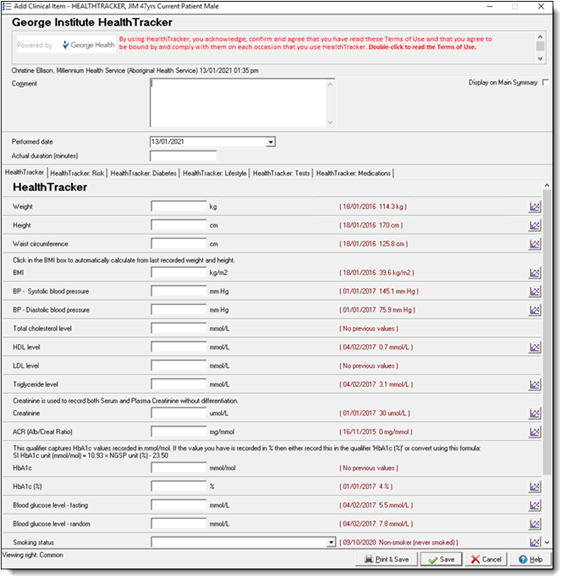View fasting blood glucose graph icon
Viewport: 567px width, 583px height.
(x=534, y=505)
